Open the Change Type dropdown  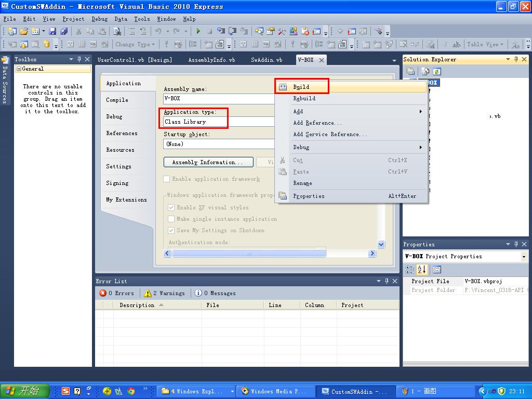click(135, 44)
